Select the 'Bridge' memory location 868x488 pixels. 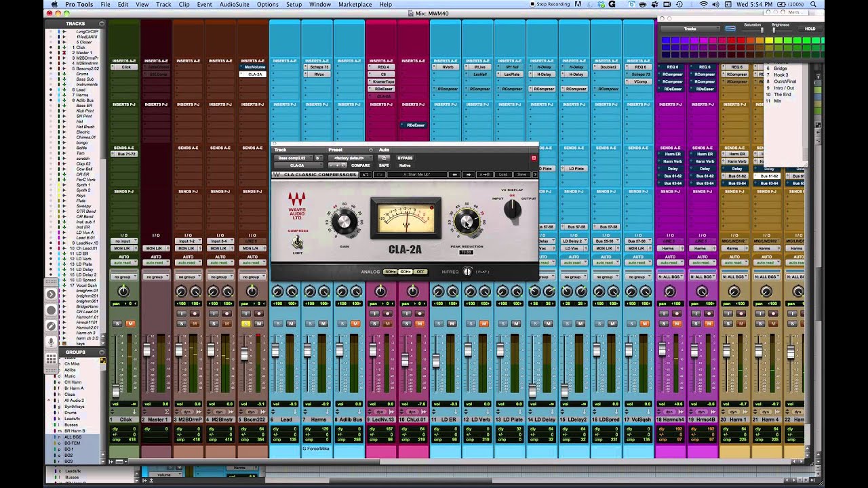click(781, 68)
